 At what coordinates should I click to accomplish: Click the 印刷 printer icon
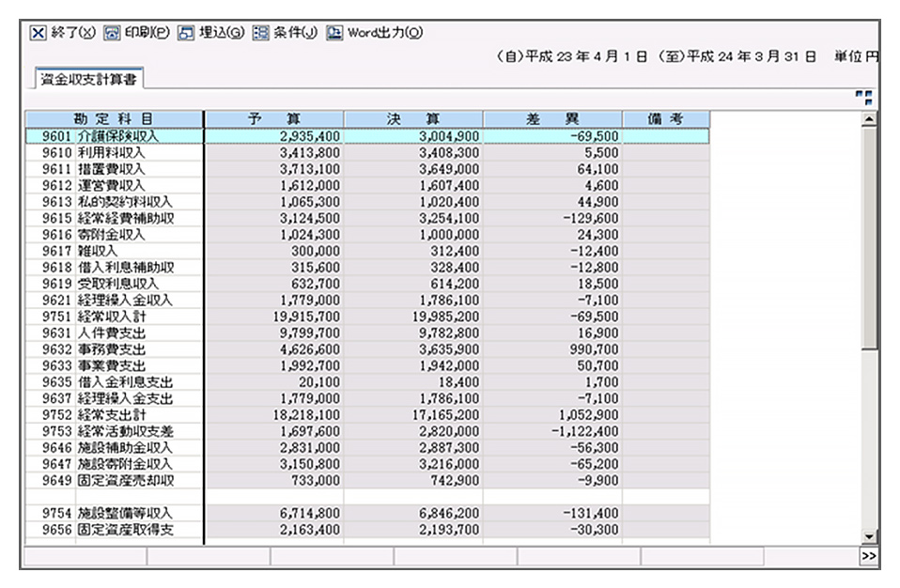(x=112, y=32)
